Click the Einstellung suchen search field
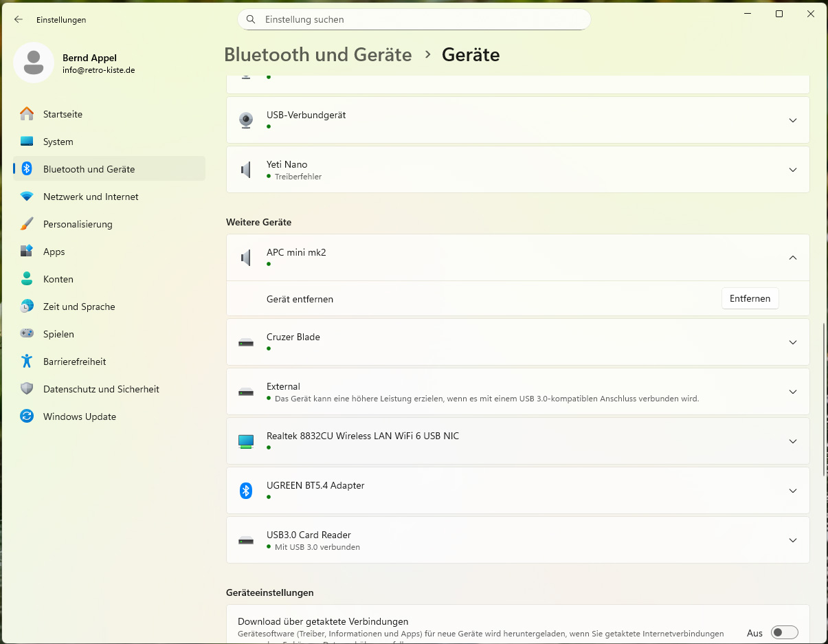The height and width of the screenshot is (644, 828). [419, 20]
